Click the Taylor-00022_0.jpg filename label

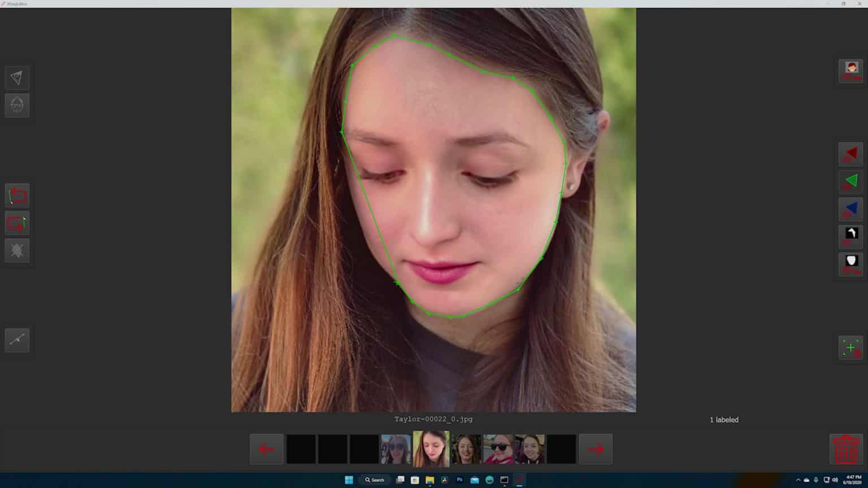coord(433,419)
